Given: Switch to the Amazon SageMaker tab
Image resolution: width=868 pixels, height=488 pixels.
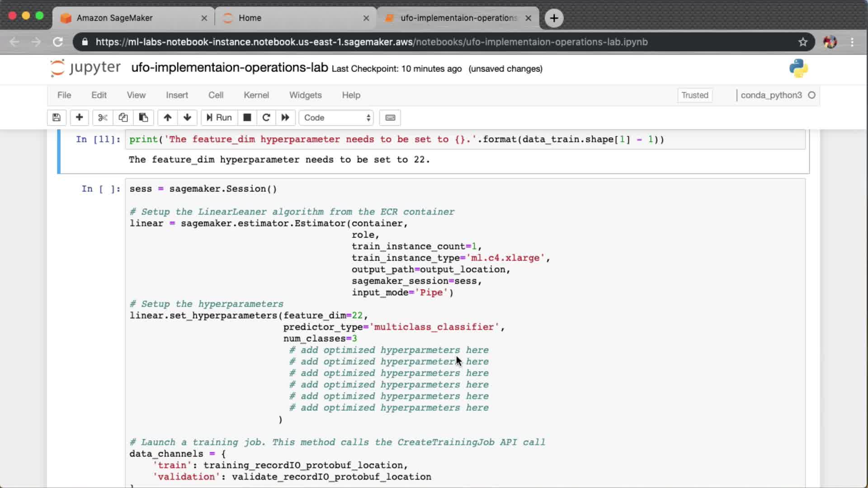Looking at the screenshot, I should 114,18.
